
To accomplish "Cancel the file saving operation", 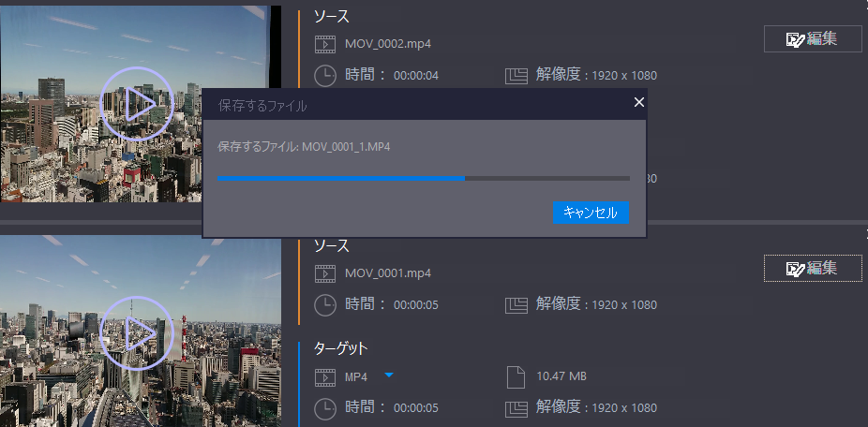I will 591,213.
